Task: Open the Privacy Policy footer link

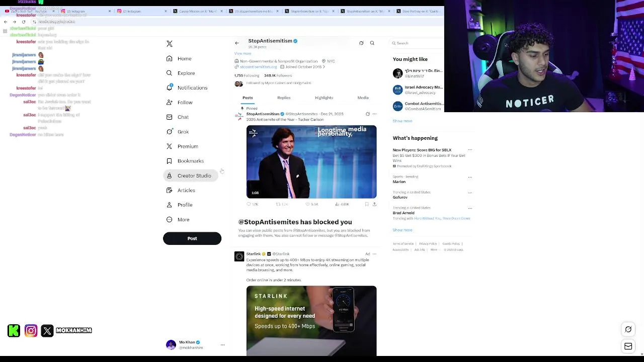Action: pos(428,244)
